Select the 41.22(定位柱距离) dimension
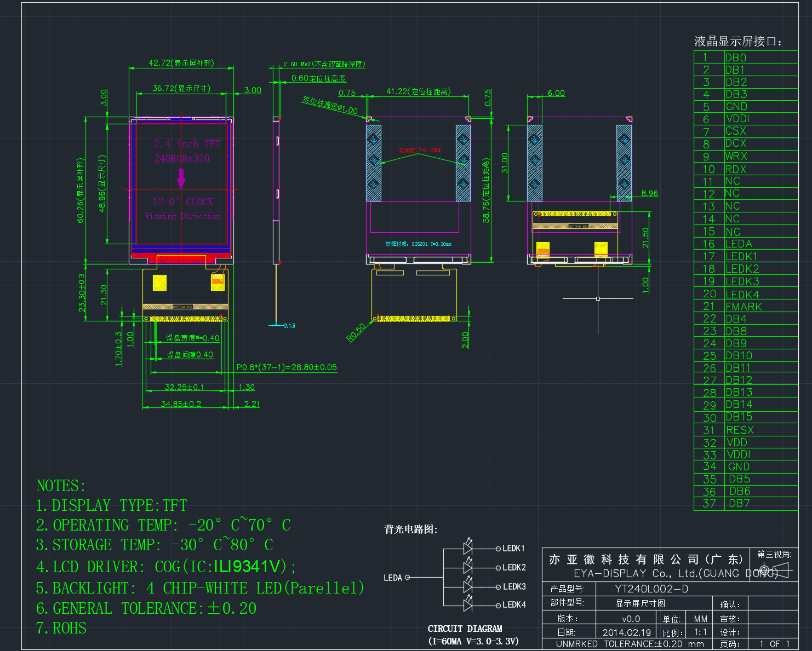 (x=419, y=91)
